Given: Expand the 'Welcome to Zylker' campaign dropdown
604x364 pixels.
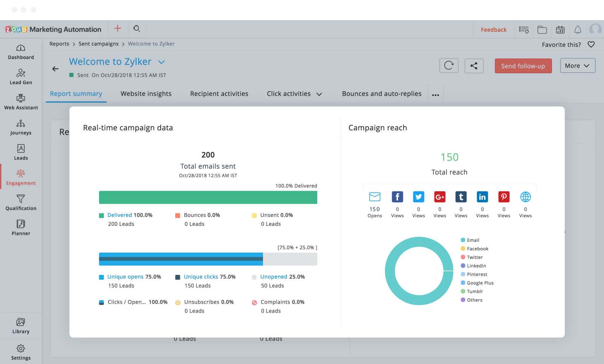Looking at the screenshot, I should [x=162, y=62].
